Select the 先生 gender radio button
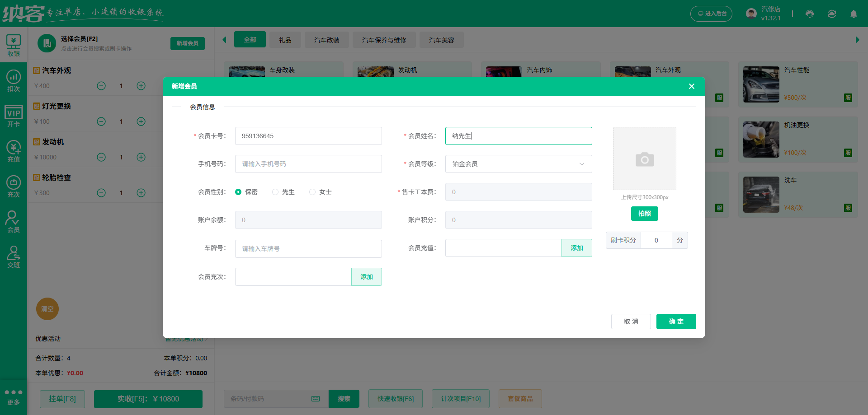The image size is (868, 415). coord(275,192)
